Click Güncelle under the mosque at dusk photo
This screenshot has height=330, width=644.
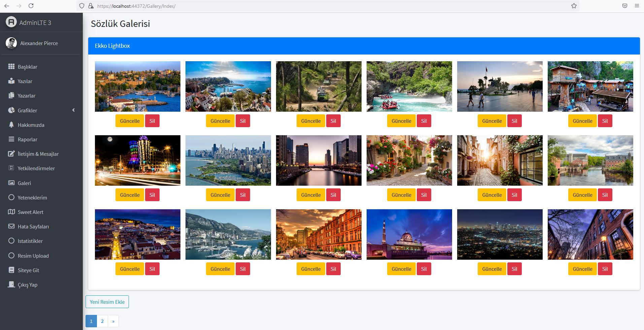(401, 269)
